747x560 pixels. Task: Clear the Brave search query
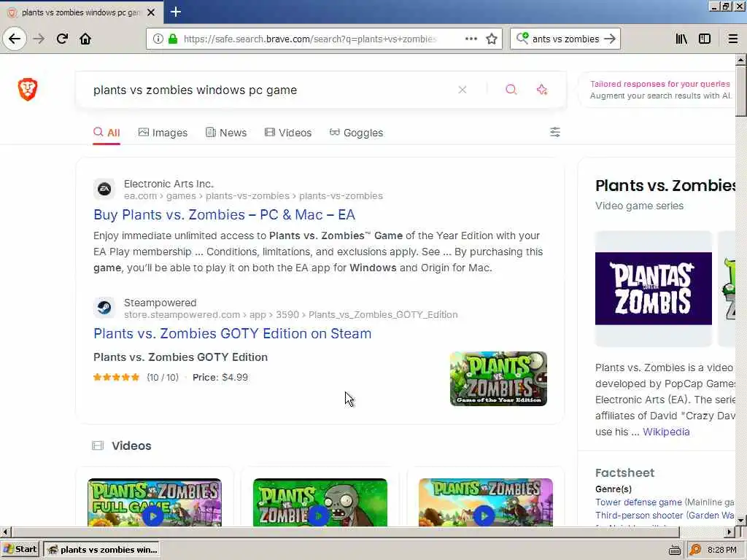tap(462, 90)
